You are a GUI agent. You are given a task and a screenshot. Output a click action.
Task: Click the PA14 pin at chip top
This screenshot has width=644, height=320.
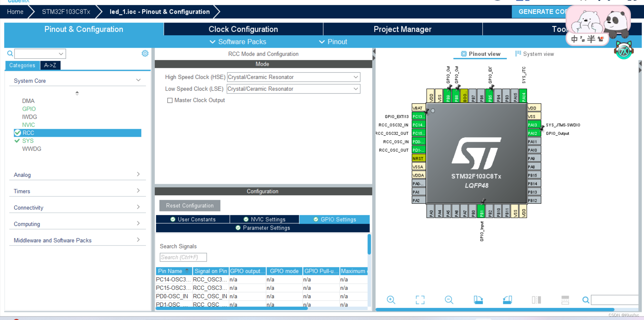point(523,96)
